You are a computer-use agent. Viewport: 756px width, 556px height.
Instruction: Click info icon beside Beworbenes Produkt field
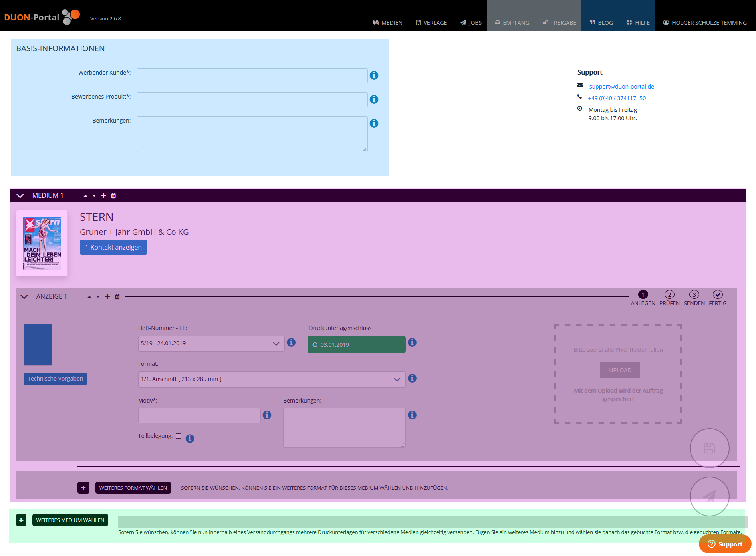[x=374, y=99]
